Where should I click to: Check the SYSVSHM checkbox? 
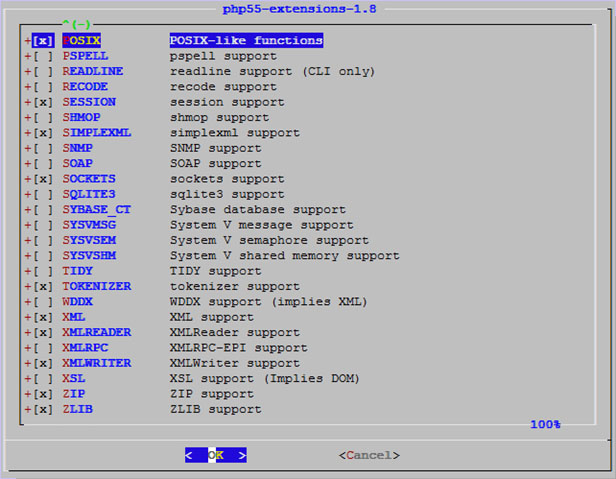(x=43, y=255)
